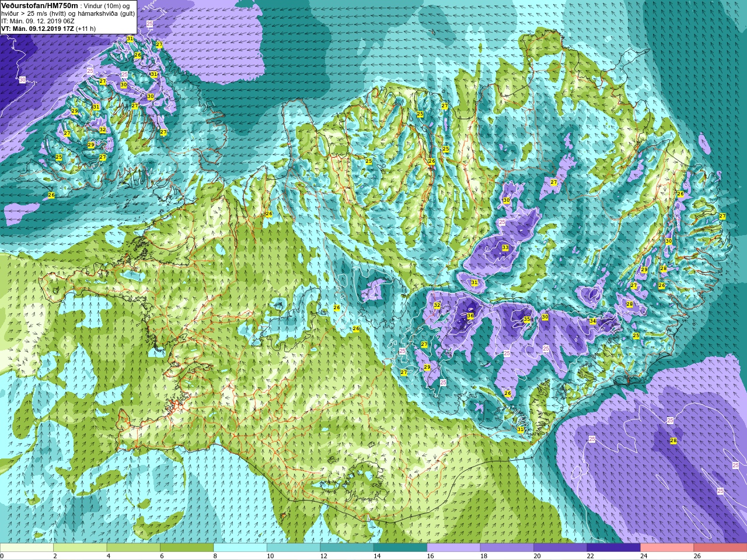The image size is (747, 560).
Task: Select the violet 20–22 legend swatch
Action: pos(560,548)
